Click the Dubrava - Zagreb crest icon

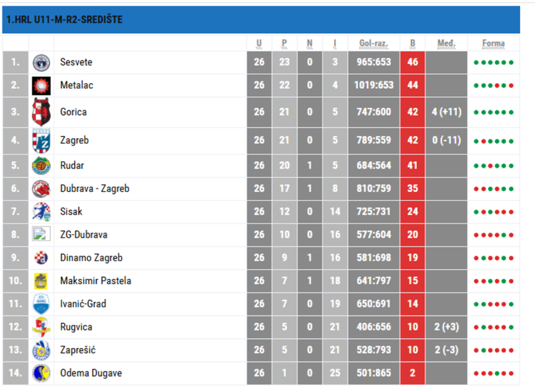point(41,189)
